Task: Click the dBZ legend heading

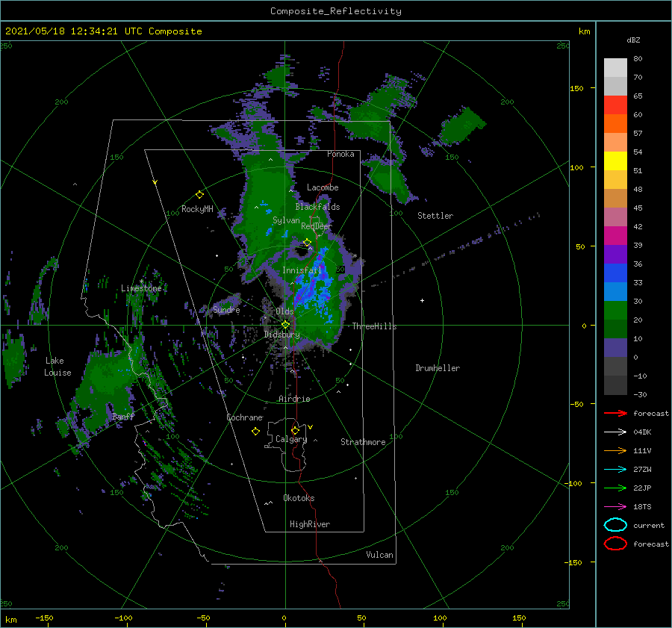Action: pyautogui.click(x=633, y=40)
